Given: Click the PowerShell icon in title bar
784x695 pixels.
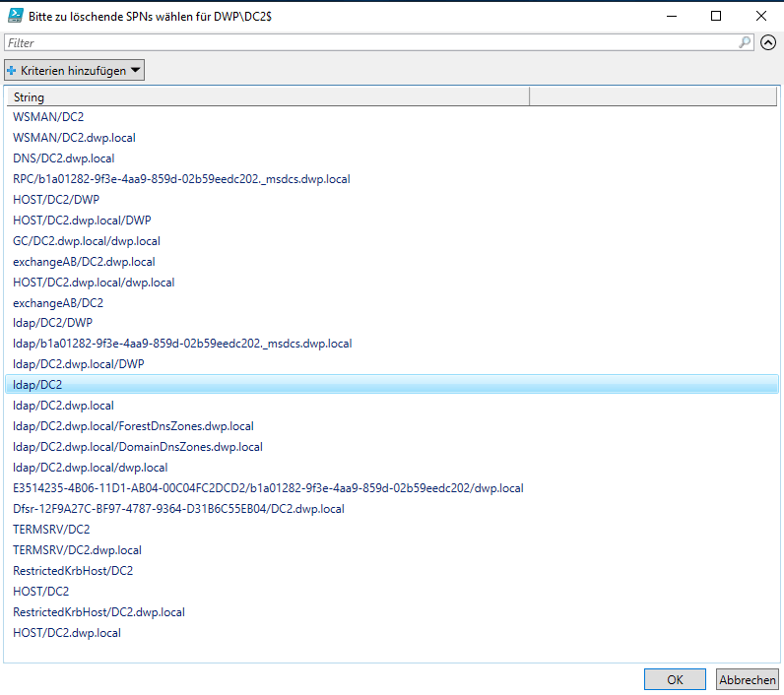Looking at the screenshot, I should point(12,16).
